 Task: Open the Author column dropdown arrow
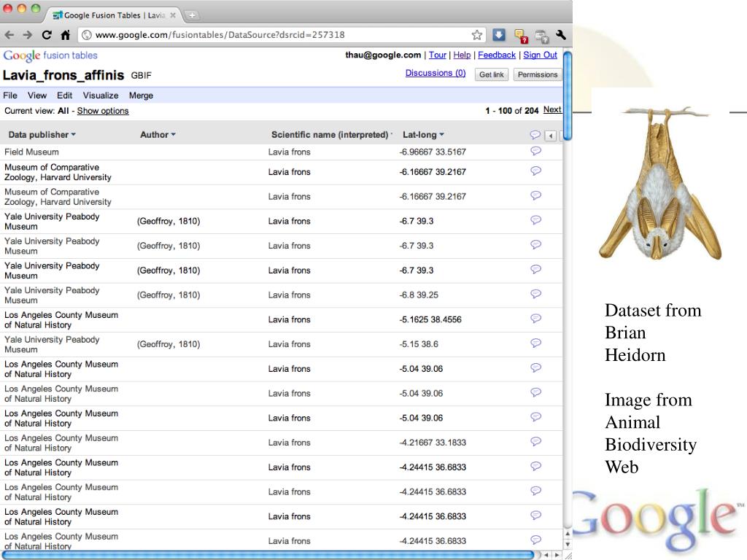coord(173,135)
